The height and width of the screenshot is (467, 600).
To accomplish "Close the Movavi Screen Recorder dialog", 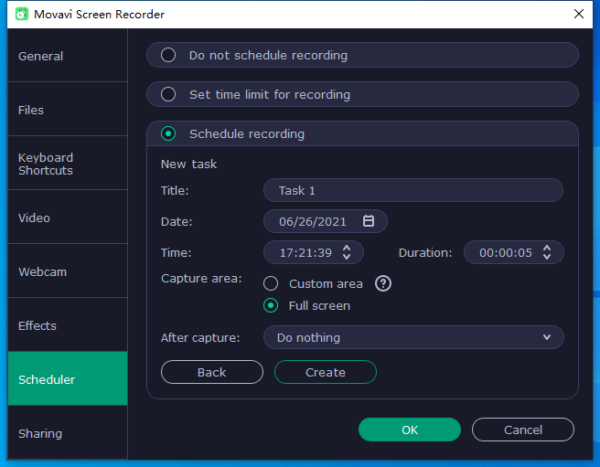I will 579,14.
